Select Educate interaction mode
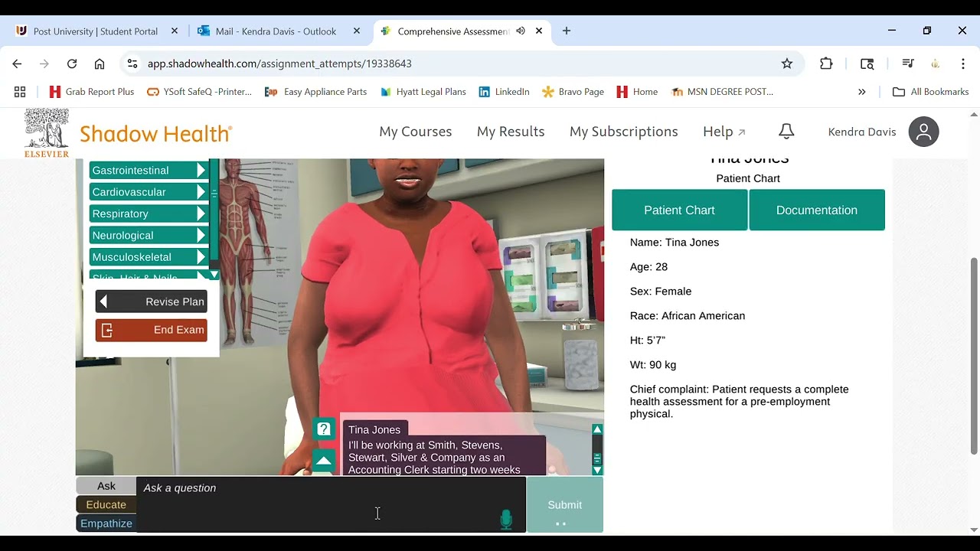Image resolution: width=980 pixels, height=551 pixels. [106, 504]
